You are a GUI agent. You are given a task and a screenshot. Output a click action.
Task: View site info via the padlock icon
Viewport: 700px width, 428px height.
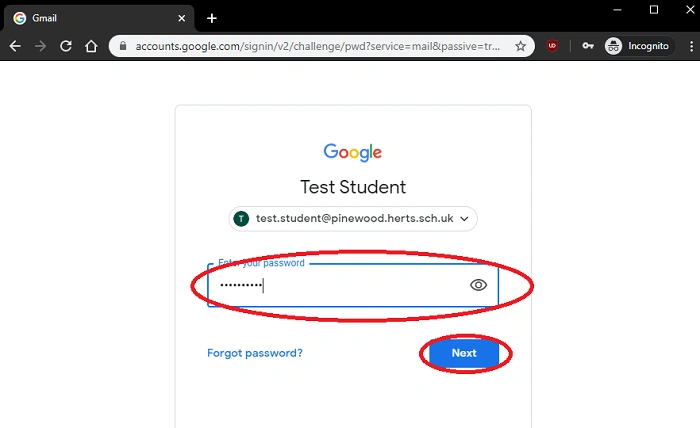click(x=122, y=46)
